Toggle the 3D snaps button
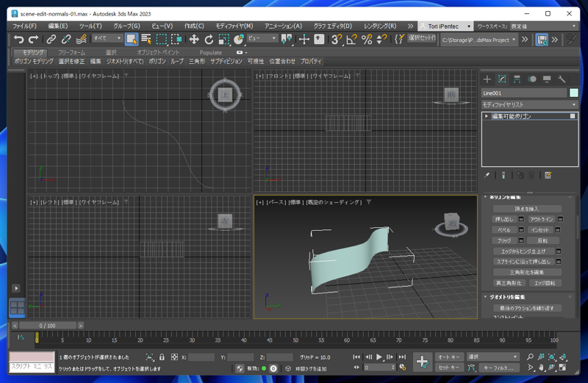This screenshot has height=383, width=588. (336, 40)
